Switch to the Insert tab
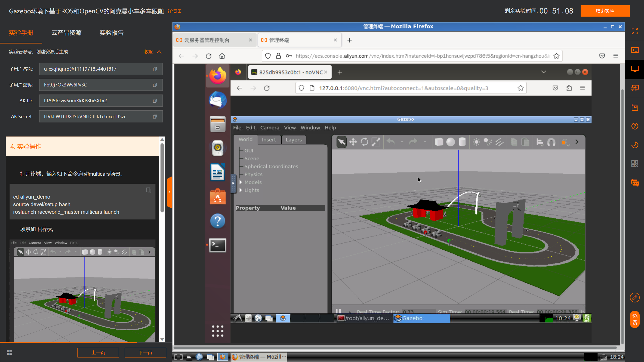Screen dimensions: 644x362 pyautogui.click(x=269, y=140)
